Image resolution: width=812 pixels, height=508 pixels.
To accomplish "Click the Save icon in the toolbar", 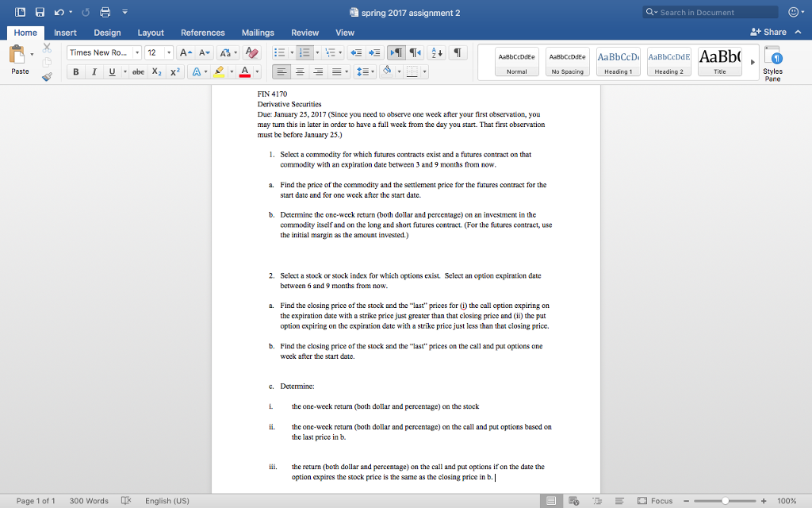I will click(38, 12).
